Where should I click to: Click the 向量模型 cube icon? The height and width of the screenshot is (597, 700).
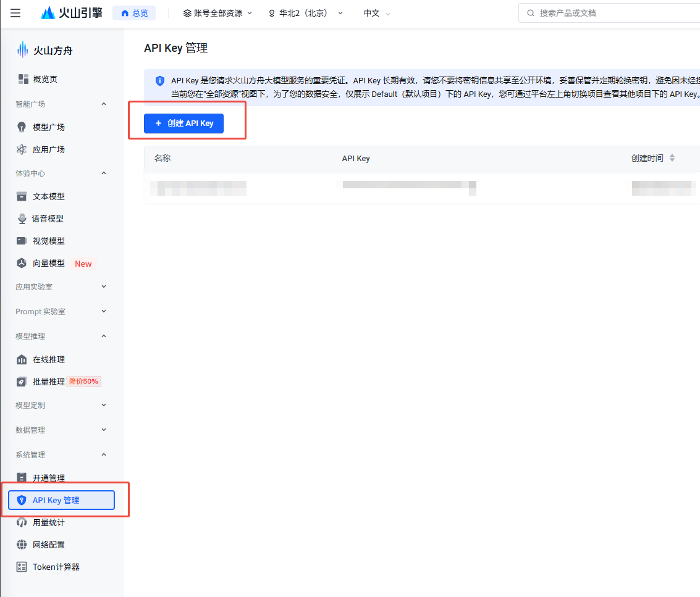tap(22, 263)
